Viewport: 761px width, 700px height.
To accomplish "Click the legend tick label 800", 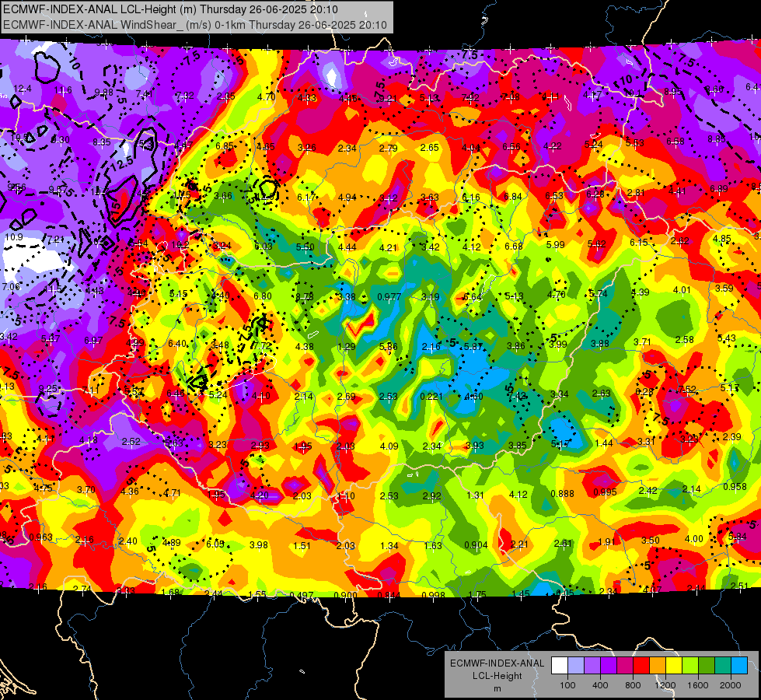I will tap(633, 685).
